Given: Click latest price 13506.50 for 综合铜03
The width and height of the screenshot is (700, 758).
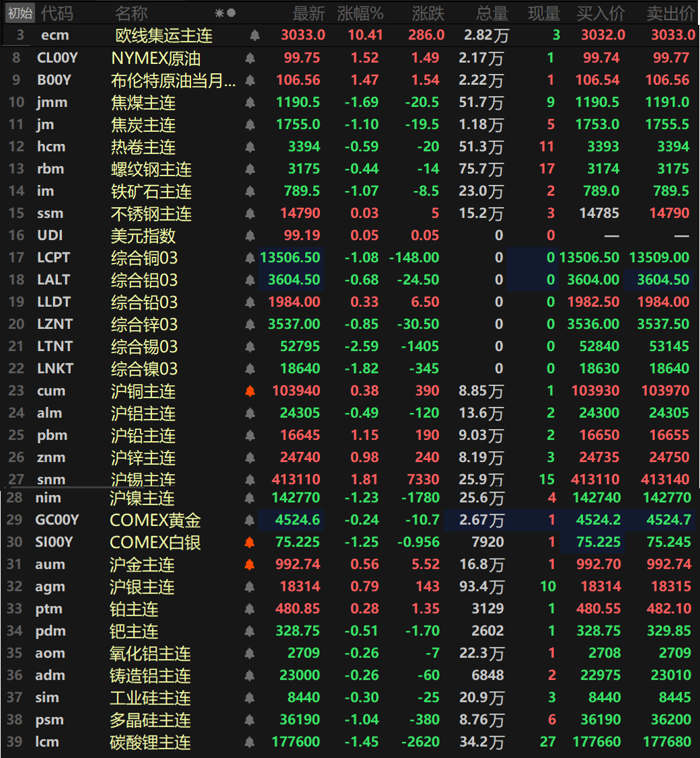Looking at the screenshot, I should coord(290,258).
